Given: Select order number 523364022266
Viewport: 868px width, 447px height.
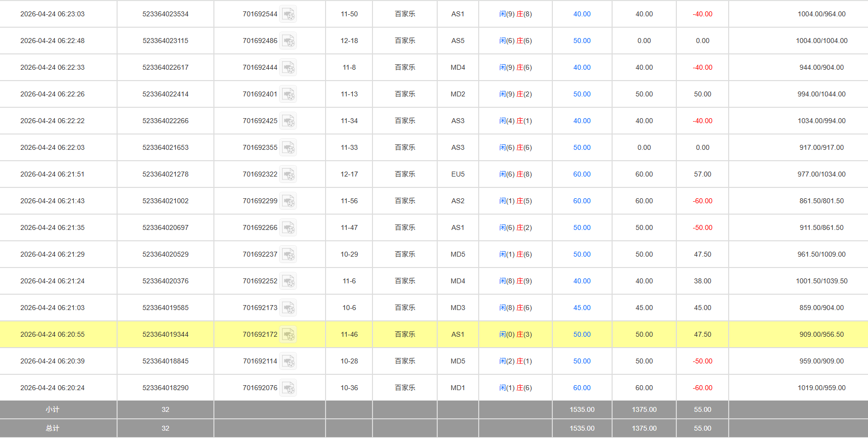Looking at the screenshot, I should (x=165, y=121).
